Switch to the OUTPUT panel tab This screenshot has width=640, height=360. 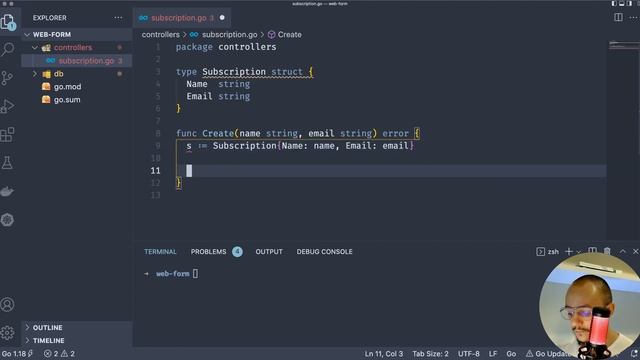tap(269, 251)
